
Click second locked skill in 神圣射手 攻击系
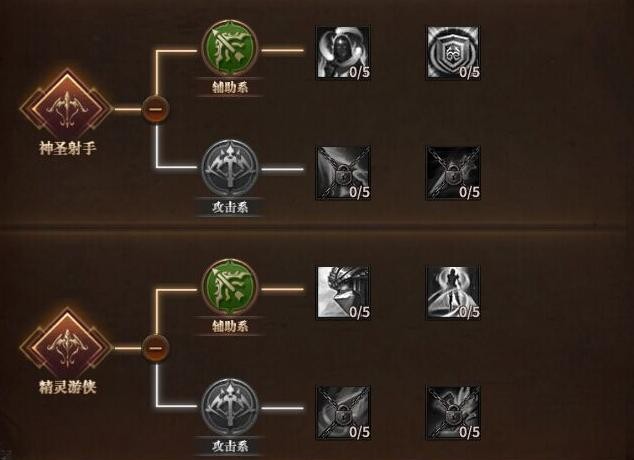pyautogui.click(x=453, y=173)
